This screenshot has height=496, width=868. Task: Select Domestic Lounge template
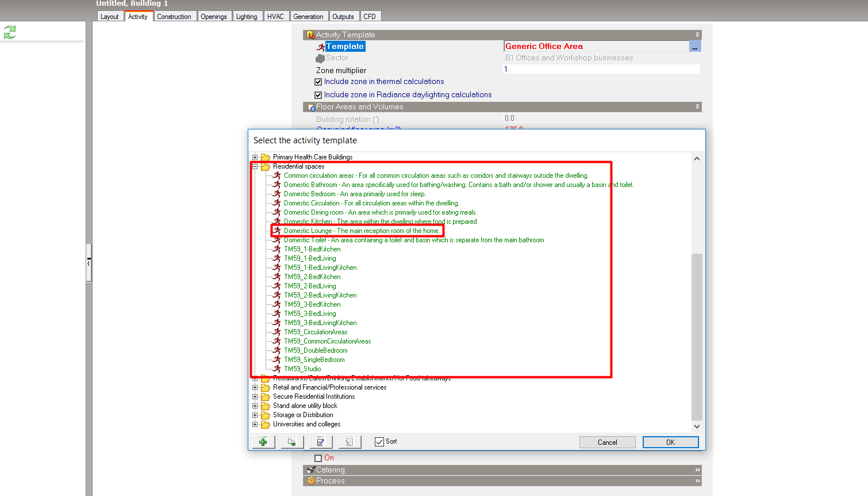tap(362, 231)
